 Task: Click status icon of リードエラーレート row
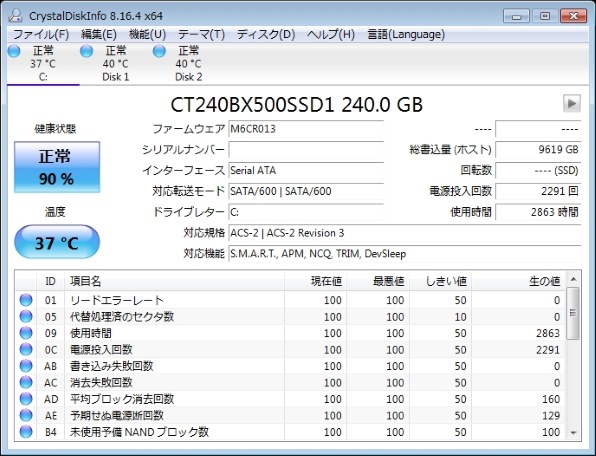[x=26, y=300]
